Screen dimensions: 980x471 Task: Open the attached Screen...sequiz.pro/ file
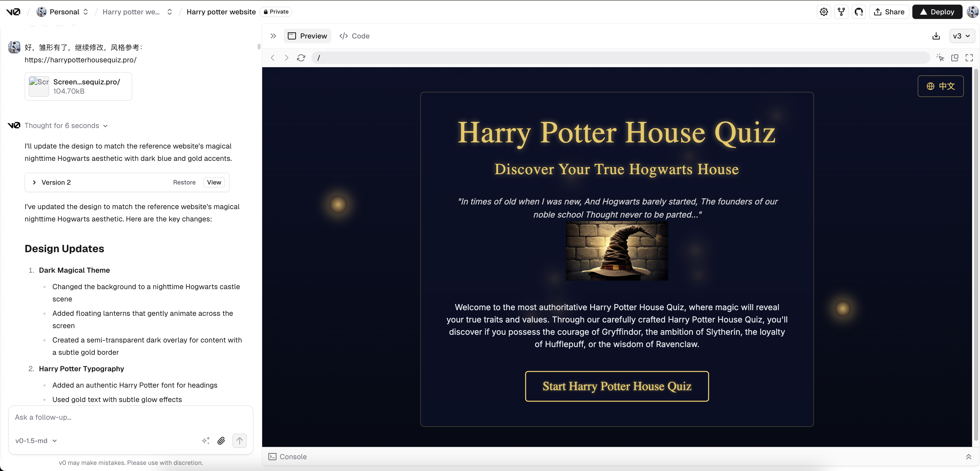(x=78, y=86)
